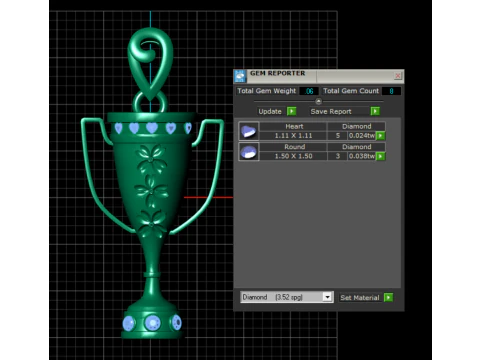Click the Total Gem Count label
Image resolution: width=480 pixels, height=360 pixels.
coord(351,91)
